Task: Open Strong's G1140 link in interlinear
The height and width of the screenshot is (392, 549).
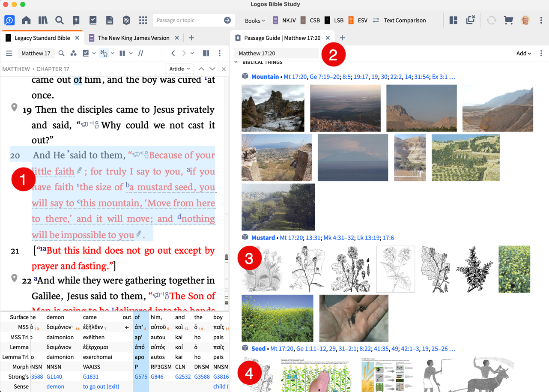Action: coord(54,377)
